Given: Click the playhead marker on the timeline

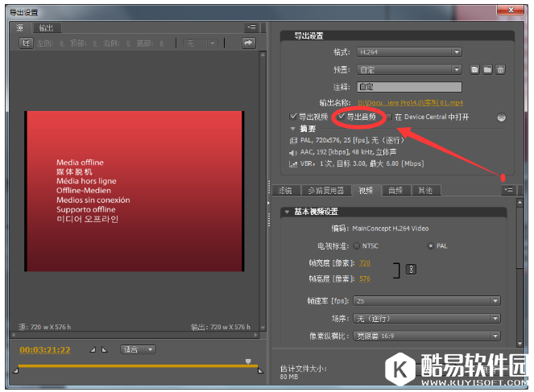Looking at the screenshot, I should [x=248, y=362].
